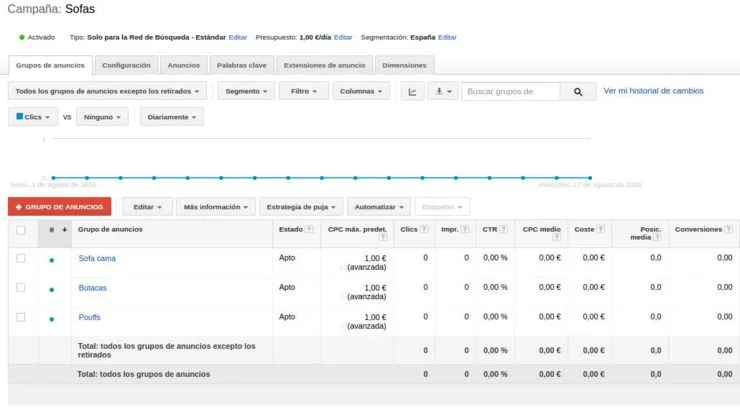Click the green Activado campaign status dot
Viewport: 740px width, 415px height.
click(x=22, y=37)
